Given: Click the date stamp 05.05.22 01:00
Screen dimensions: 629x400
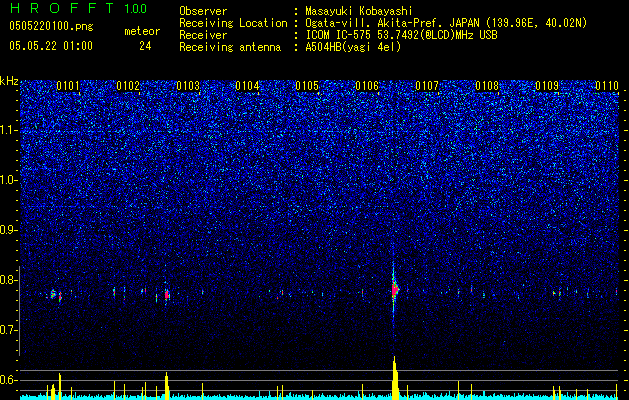Looking at the screenshot, I should tap(51, 46).
